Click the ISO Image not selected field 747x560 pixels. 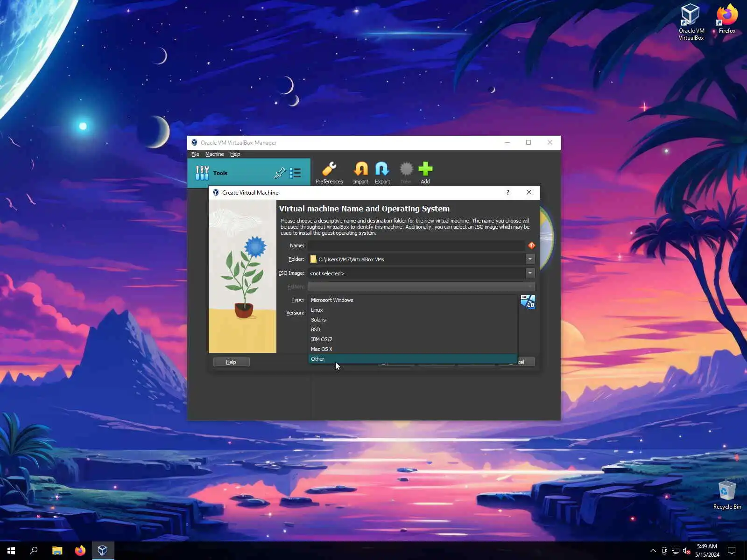[416, 273]
